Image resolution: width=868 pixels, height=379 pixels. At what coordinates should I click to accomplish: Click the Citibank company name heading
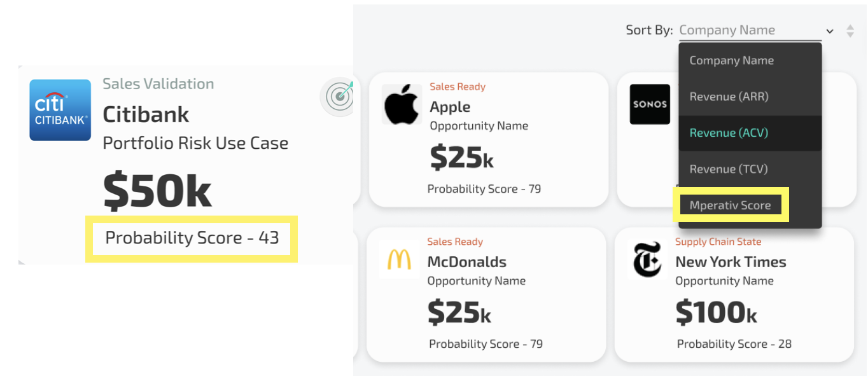pyautogui.click(x=146, y=114)
